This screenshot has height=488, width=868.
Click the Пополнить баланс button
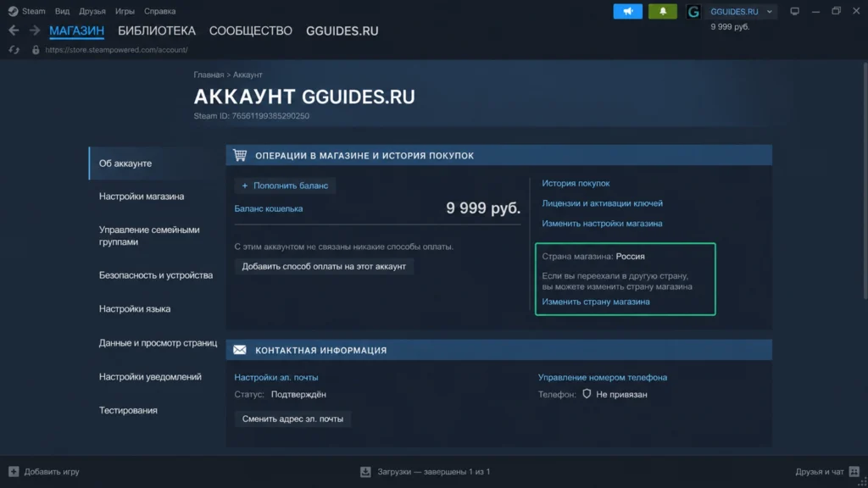[x=285, y=186]
